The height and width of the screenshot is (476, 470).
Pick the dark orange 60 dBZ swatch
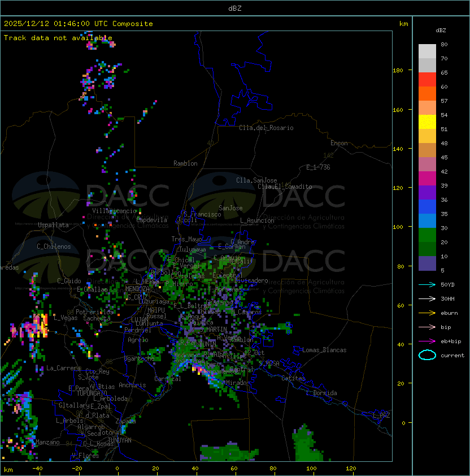click(x=427, y=93)
